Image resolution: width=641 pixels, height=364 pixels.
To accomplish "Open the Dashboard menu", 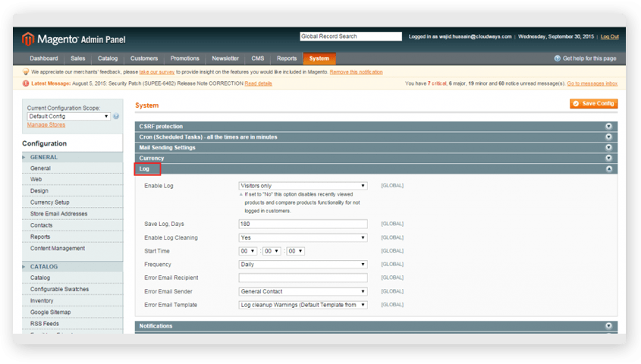I will tap(44, 58).
